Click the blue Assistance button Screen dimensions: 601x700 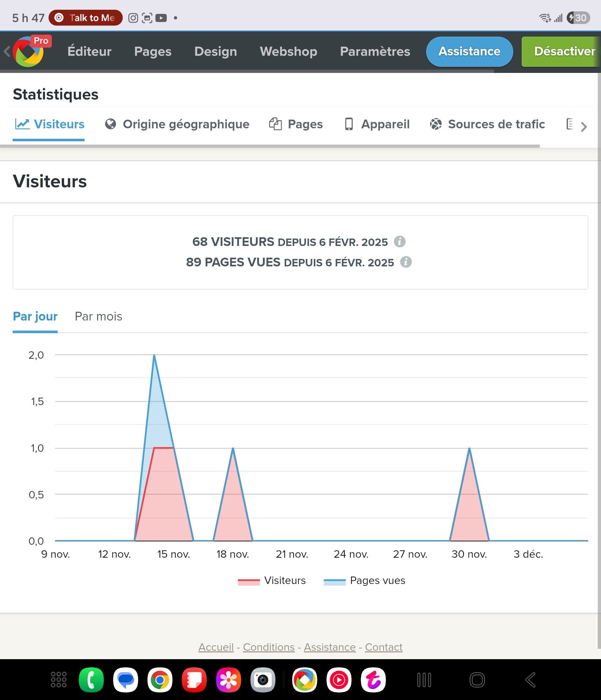(x=470, y=51)
